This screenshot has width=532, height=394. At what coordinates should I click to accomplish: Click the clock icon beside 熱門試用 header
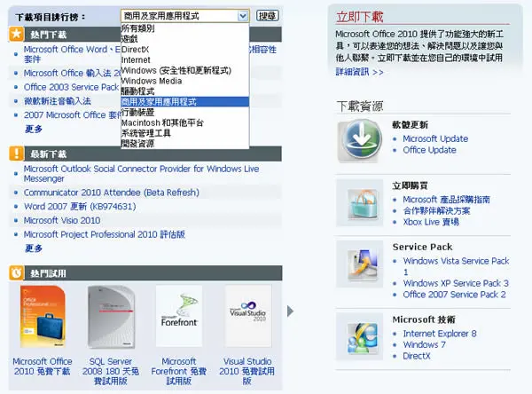coord(16,272)
